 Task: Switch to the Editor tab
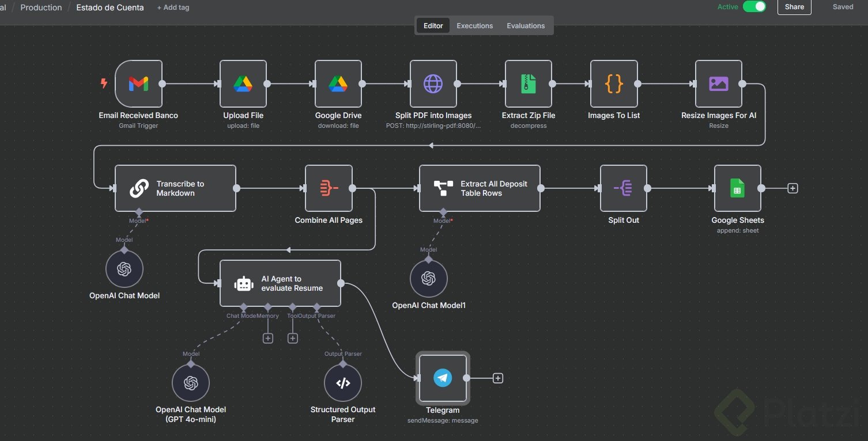pyautogui.click(x=433, y=26)
